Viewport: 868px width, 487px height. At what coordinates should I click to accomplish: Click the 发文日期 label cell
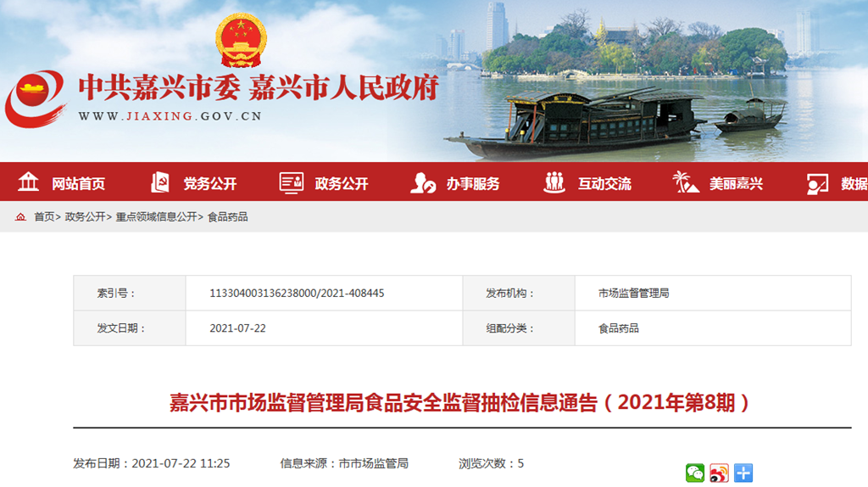130,328
